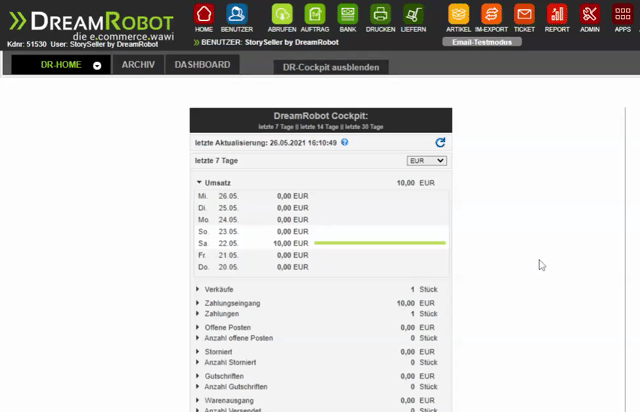
Task: Refresh the Cockpit with reload icon
Action: click(x=440, y=143)
